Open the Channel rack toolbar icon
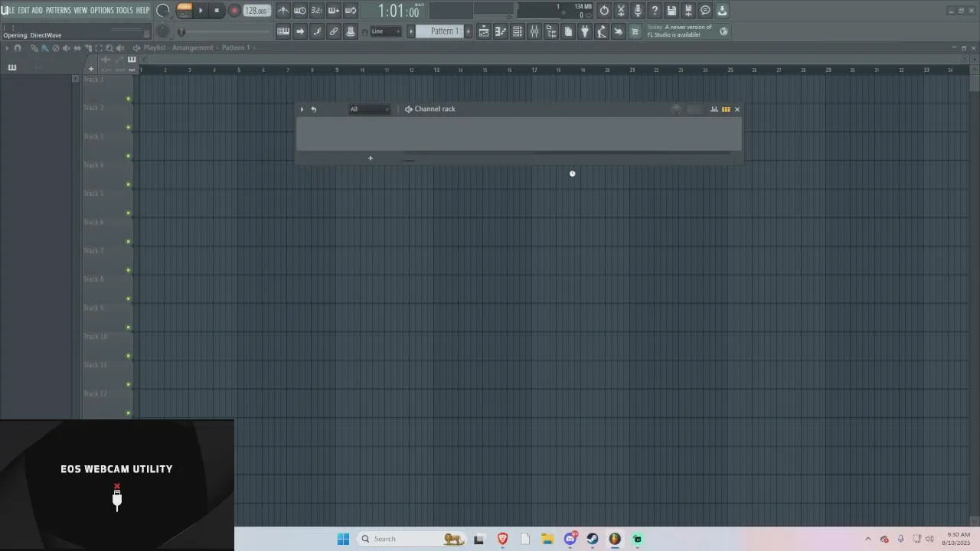The image size is (980, 551). click(518, 31)
